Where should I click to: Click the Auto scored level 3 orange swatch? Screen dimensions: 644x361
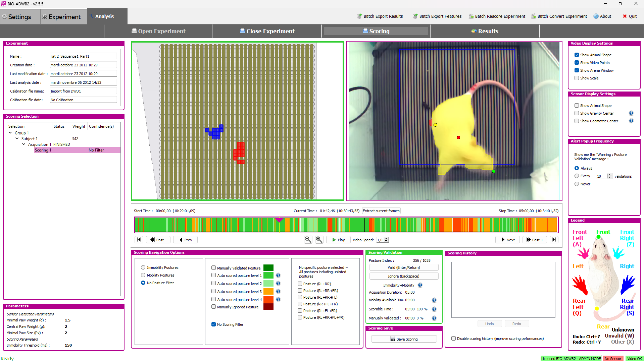(268, 292)
